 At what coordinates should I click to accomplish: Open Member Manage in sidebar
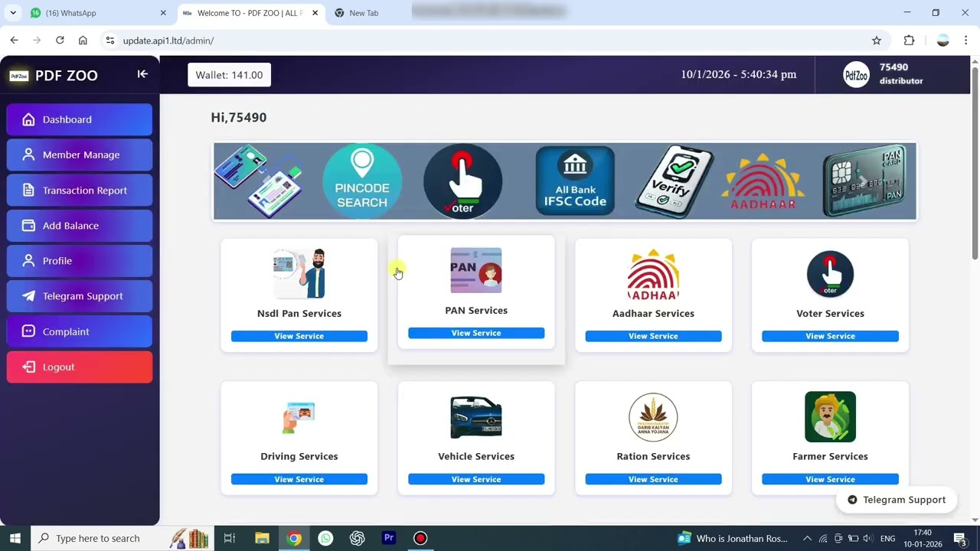click(80, 155)
